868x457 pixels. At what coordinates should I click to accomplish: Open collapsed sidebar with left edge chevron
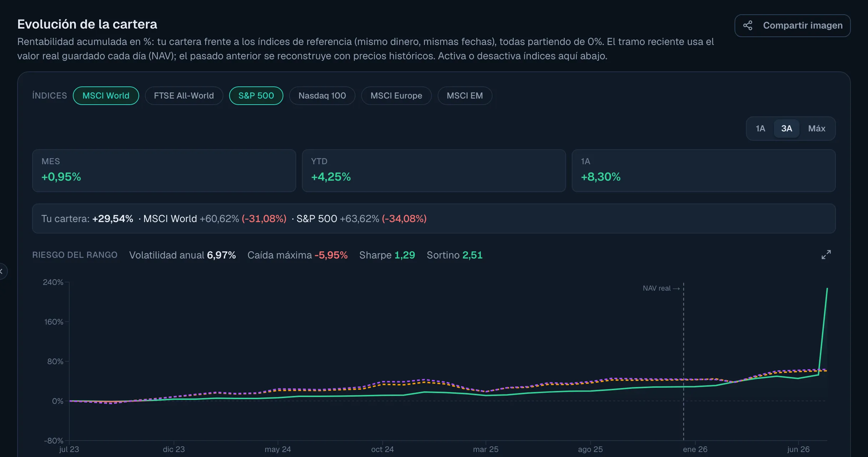coord(2,271)
